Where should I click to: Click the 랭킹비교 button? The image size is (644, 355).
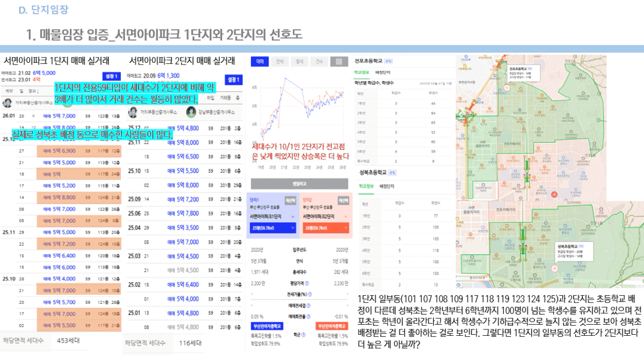[299, 183]
